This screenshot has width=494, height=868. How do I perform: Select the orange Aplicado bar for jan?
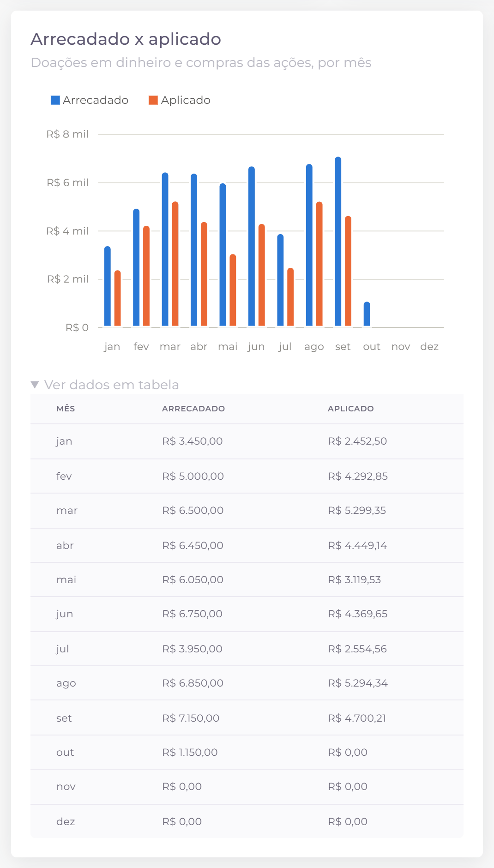118,298
